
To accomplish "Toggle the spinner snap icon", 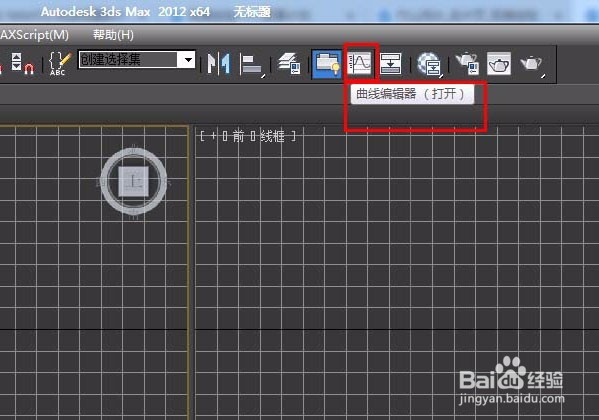I will coord(22,64).
